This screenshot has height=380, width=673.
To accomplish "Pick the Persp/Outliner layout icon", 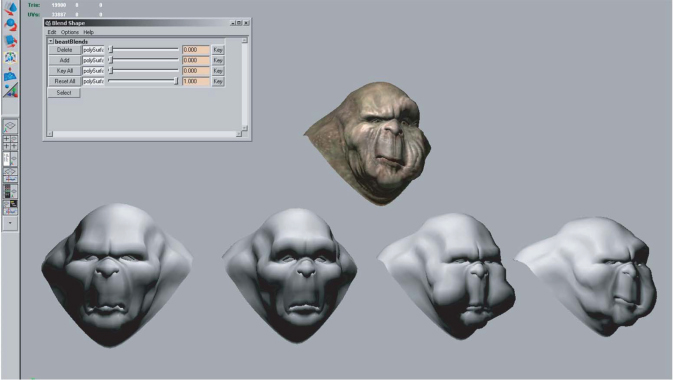I will (x=10, y=159).
